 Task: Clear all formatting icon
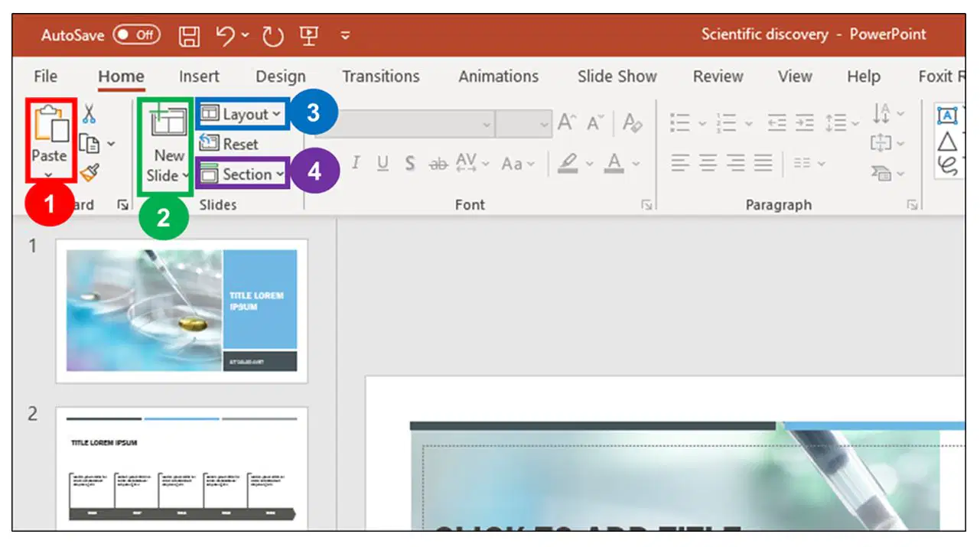pyautogui.click(x=633, y=122)
